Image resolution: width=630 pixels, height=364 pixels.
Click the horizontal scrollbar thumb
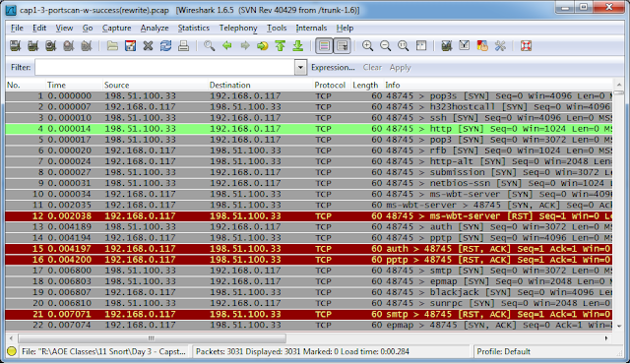[x=152, y=338]
